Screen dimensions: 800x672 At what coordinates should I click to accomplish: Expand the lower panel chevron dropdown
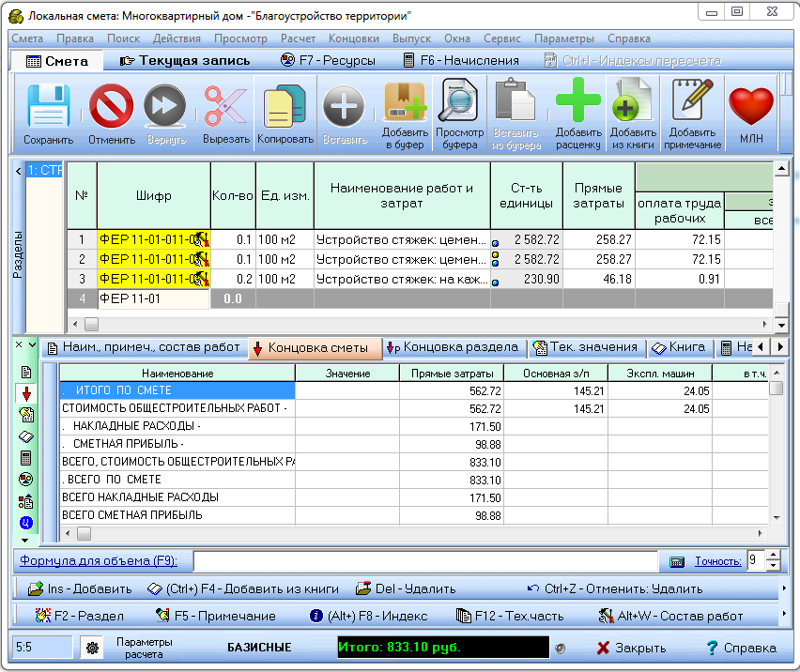coord(32,344)
